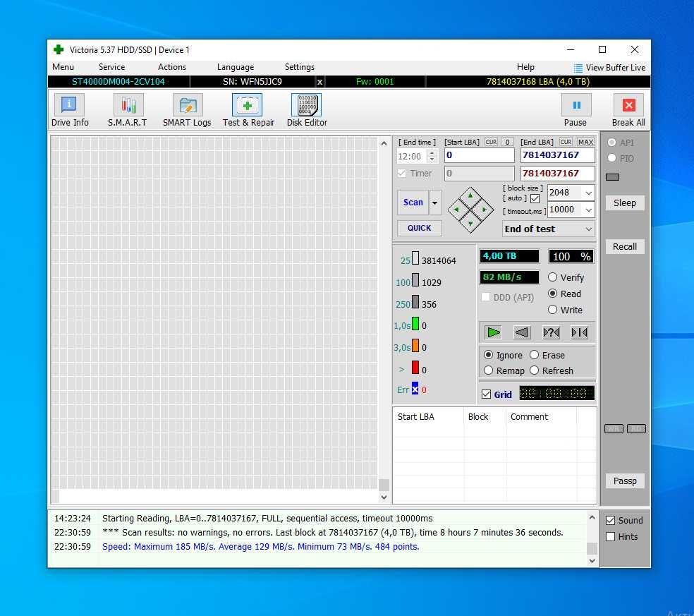Select the Write radio button
Screen dimensions: 694x616
(x=552, y=310)
